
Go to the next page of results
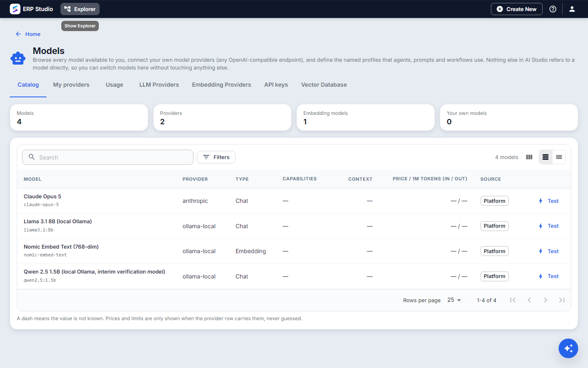coord(546,300)
